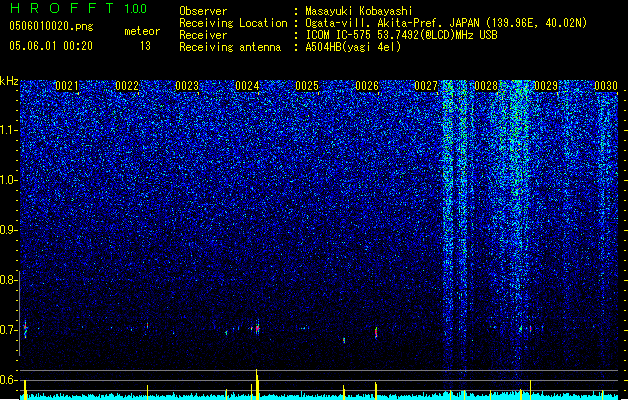Screen dimensions: 629x400
Task: Click the Receiving Location label
Action: (233, 23)
